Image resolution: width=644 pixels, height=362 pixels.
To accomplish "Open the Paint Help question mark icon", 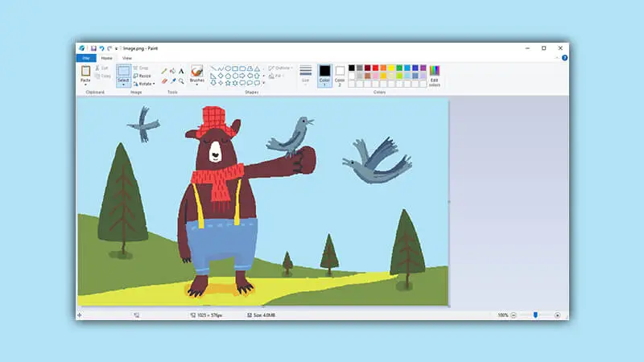I will (x=565, y=58).
